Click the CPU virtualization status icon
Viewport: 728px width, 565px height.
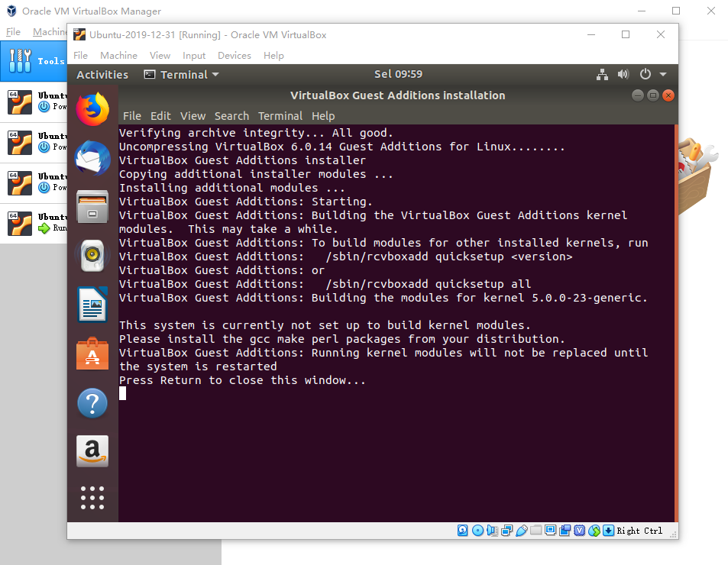click(580, 531)
